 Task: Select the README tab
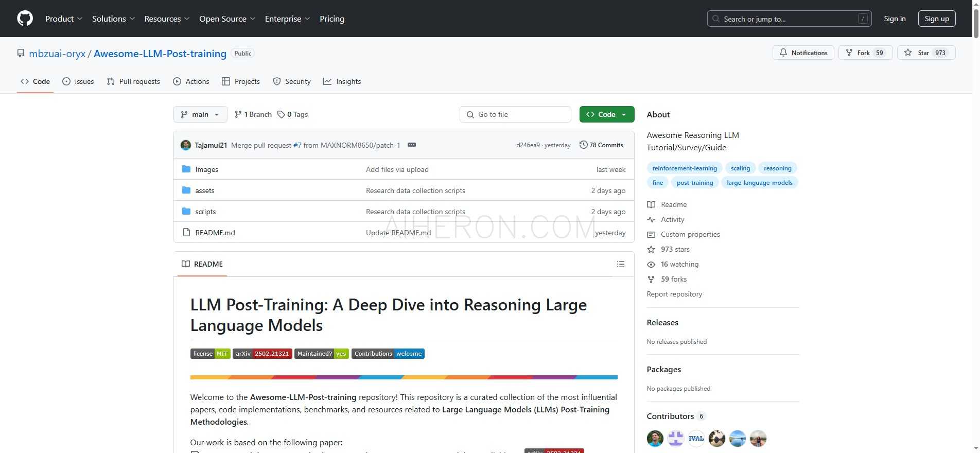(202, 264)
